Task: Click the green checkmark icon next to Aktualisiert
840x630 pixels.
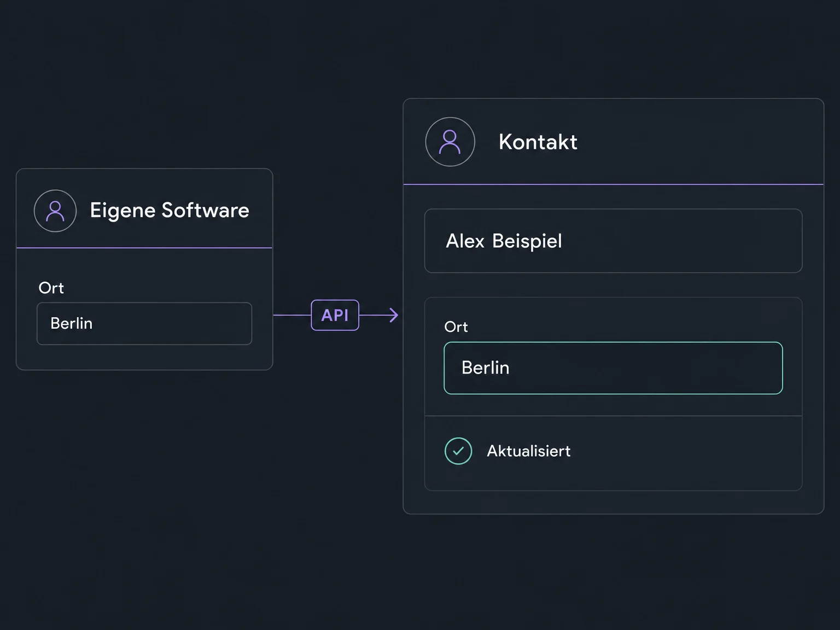Action: pos(458,451)
